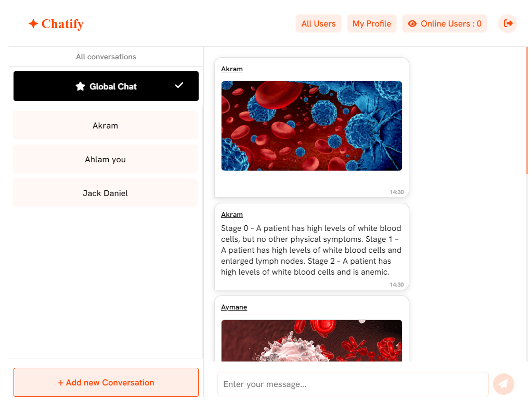Open My Profile
Viewport: 532px width, 413px height.
coord(371,23)
